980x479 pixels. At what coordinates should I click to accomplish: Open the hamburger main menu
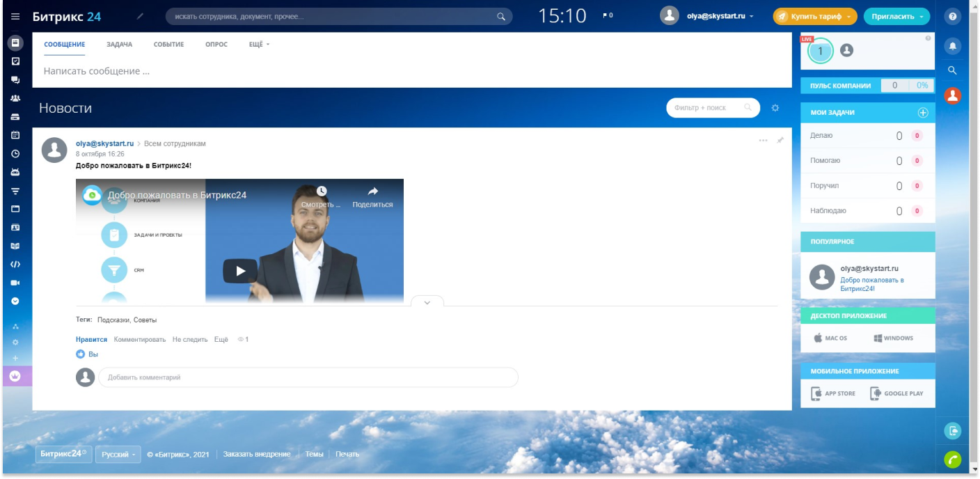[x=15, y=16]
